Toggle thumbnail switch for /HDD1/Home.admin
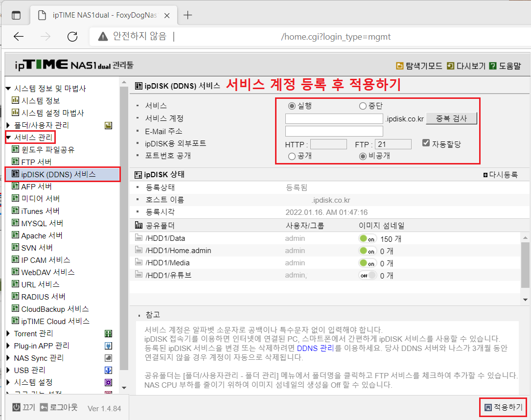Screen dimensions: 531x420 pyautogui.click(x=368, y=251)
